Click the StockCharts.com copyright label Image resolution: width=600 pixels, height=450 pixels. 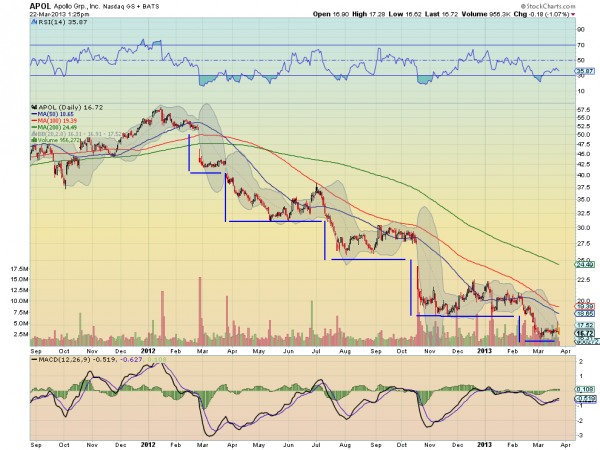548,6
